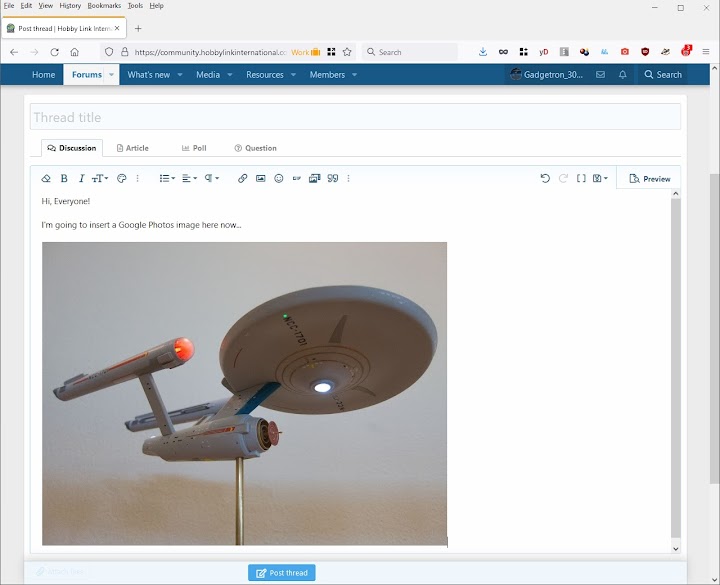Go back with browser back arrow
Image resolution: width=720 pixels, height=585 pixels.
pos(14,52)
